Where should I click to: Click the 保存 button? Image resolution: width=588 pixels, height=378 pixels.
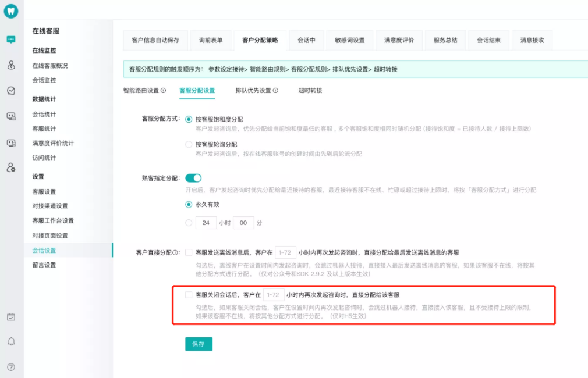[199, 344]
